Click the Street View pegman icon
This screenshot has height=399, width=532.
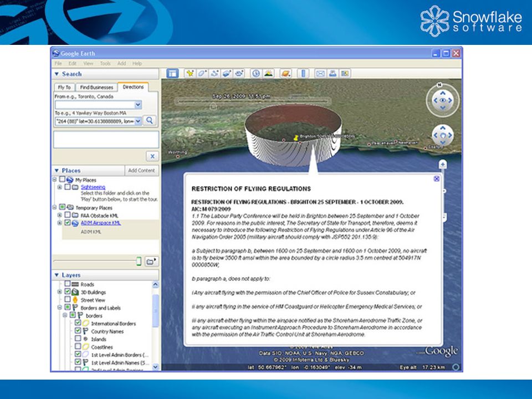click(x=75, y=300)
